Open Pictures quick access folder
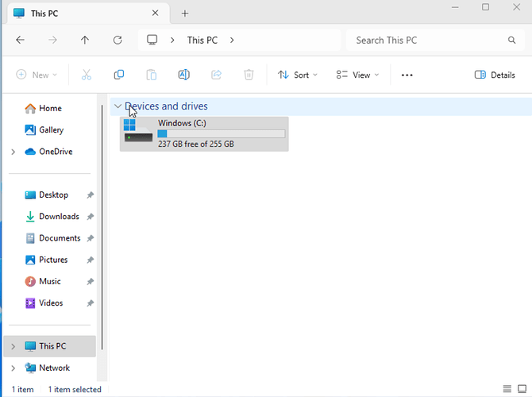 coord(50,260)
